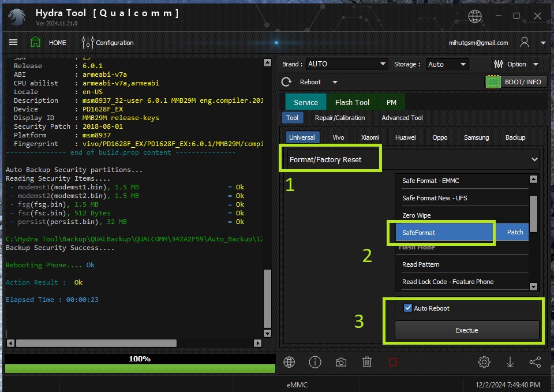Click the log scroll left arrow
This screenshot has width=554, height=392.
click(x=10, y=343)
